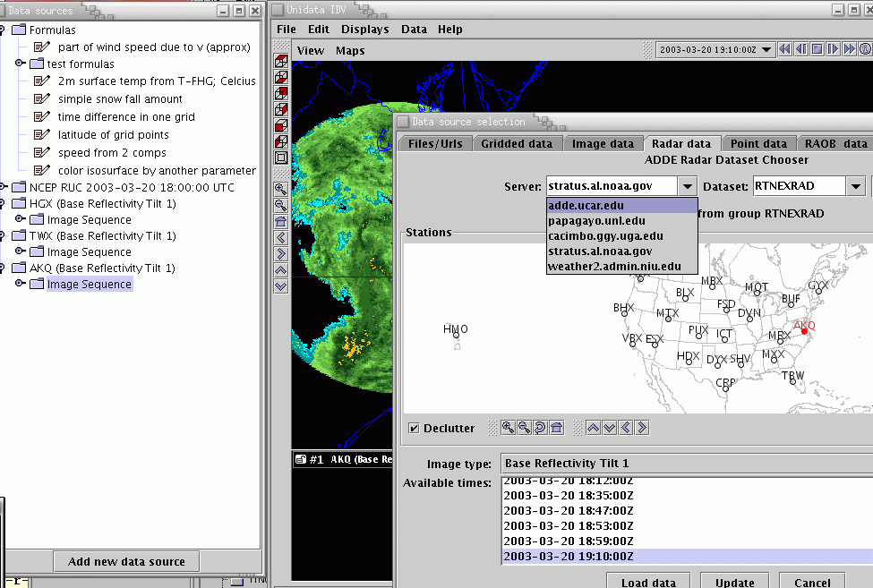Stop the animation playback
The height and width of the screenshot is (588, 873).
click(817, 49)
